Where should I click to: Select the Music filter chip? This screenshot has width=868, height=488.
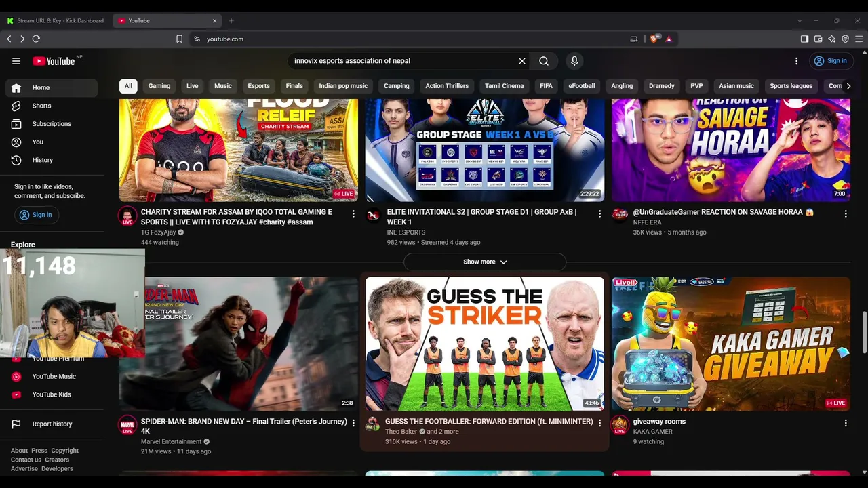pyautogui.click(x=223, y=86)
